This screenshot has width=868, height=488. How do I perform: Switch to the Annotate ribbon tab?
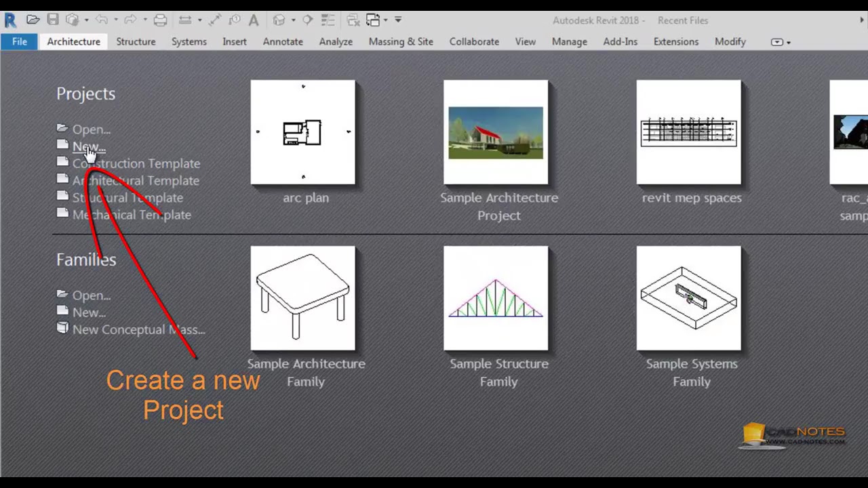283,41
